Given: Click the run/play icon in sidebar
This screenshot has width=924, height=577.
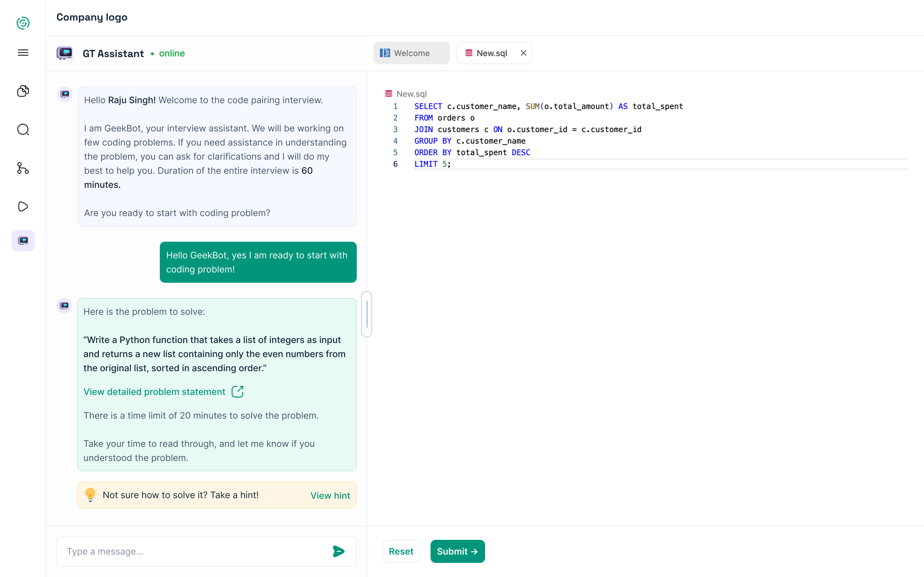Looking at the screenshot, I should click(x=23, y=206).
